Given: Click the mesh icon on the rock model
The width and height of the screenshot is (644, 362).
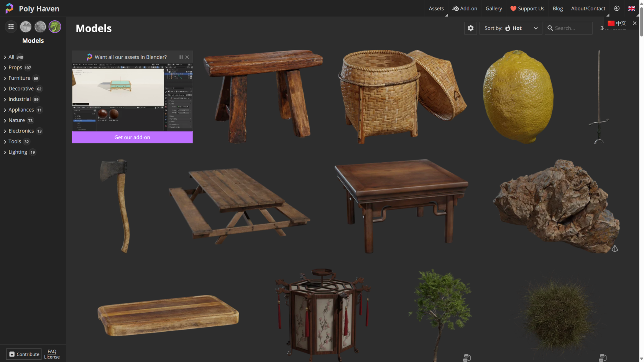Looking at the screenshot, I should pyautogui.click(x=615, y=249).
